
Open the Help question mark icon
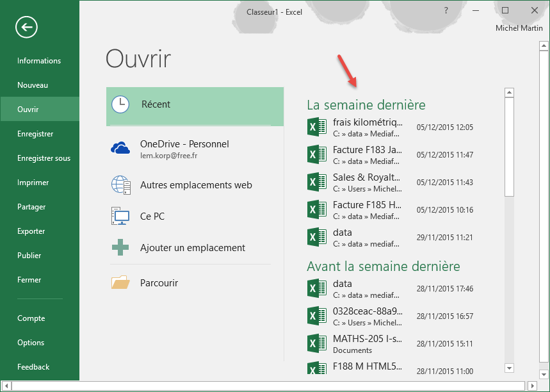click(x=446, y=10)
